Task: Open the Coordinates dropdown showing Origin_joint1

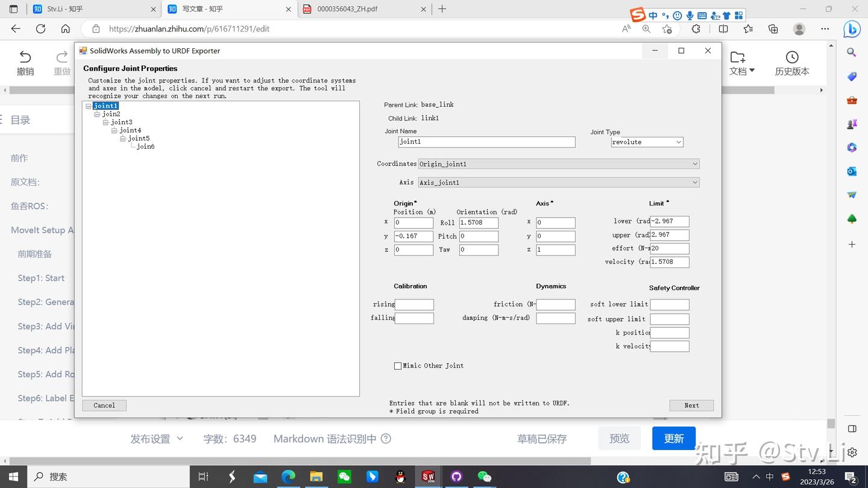Action: pos(559,164)
